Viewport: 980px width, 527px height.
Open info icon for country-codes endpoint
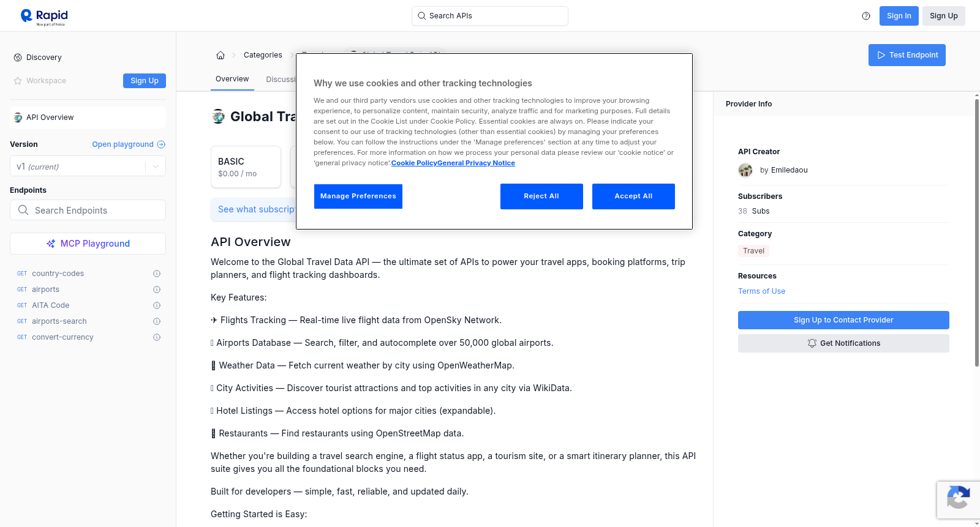point(157,274)
